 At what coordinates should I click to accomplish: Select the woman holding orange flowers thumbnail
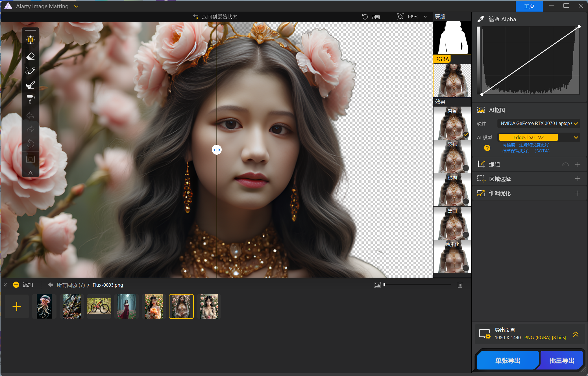coord(154,306)
